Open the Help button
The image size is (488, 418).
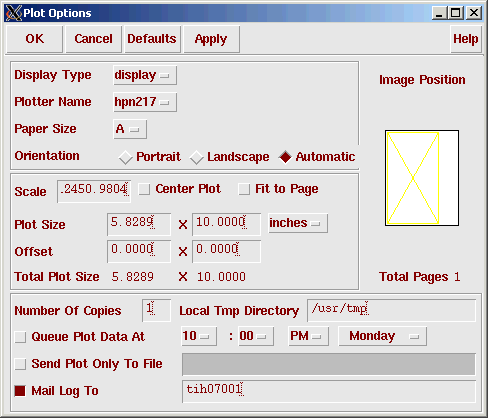click(x=466, y=39)
